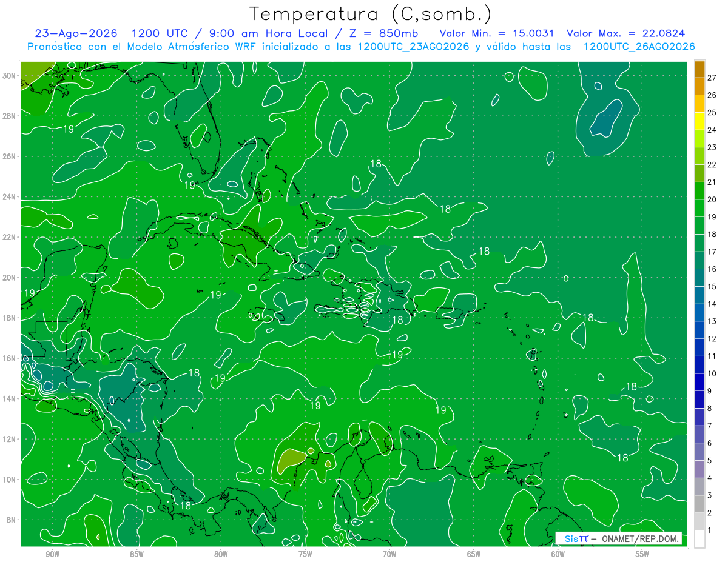This screenshot has width=728, height=562.
Task: Click the "1200UTC_26AGO2026" valid-until time
Action: click(x=639, y=47)
